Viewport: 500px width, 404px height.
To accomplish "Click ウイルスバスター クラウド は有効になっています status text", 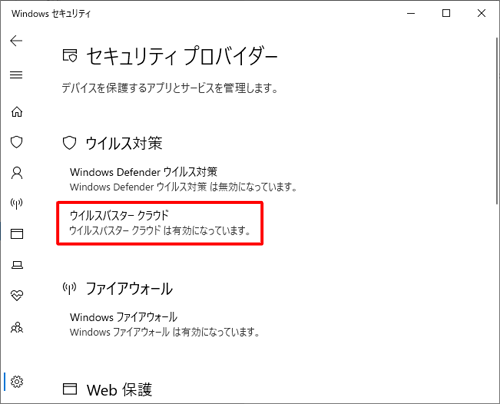I will point(160,230).
